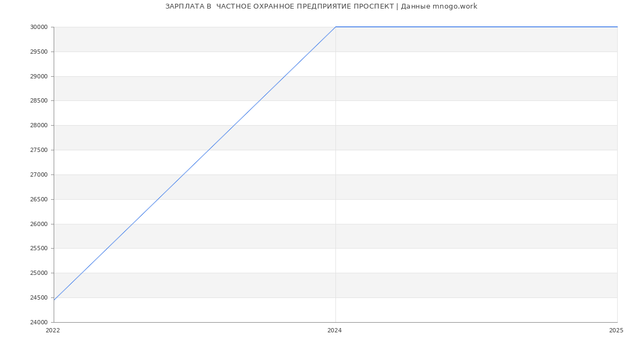The width and height of the screenshot is (644, 349).
Task: Select the 26000 y-axis label
Action: point(39,224)
